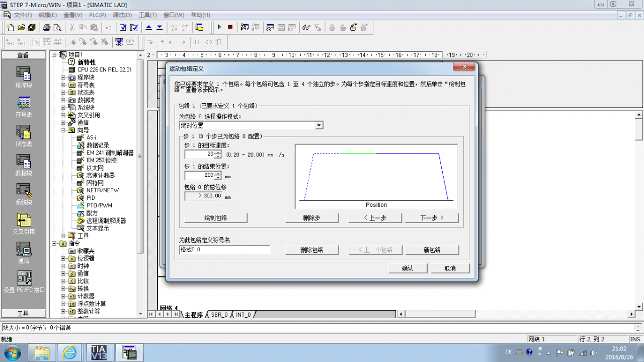Image resolution: width=644 pixels, height=362 pixels.
Task: Decrease step 1 end position spinner
Action: [x=218, y=177]
